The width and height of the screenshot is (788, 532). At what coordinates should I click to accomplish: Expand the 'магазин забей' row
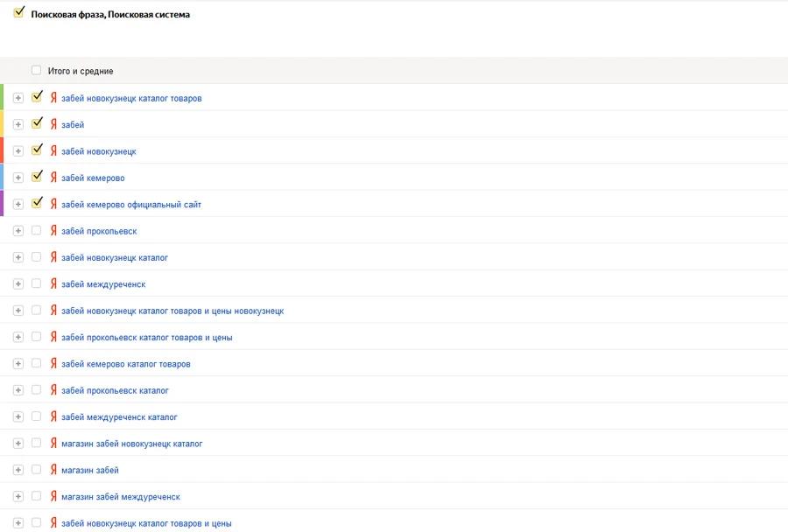coord(18,470)
